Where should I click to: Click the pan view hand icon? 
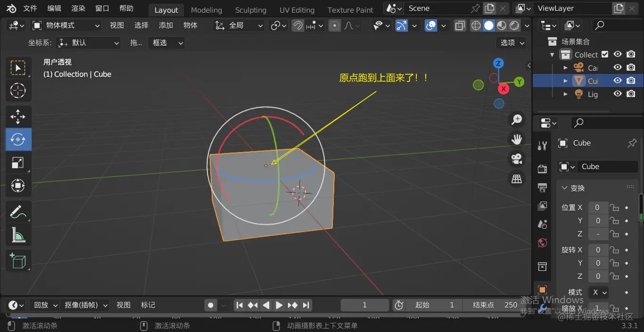517,139
